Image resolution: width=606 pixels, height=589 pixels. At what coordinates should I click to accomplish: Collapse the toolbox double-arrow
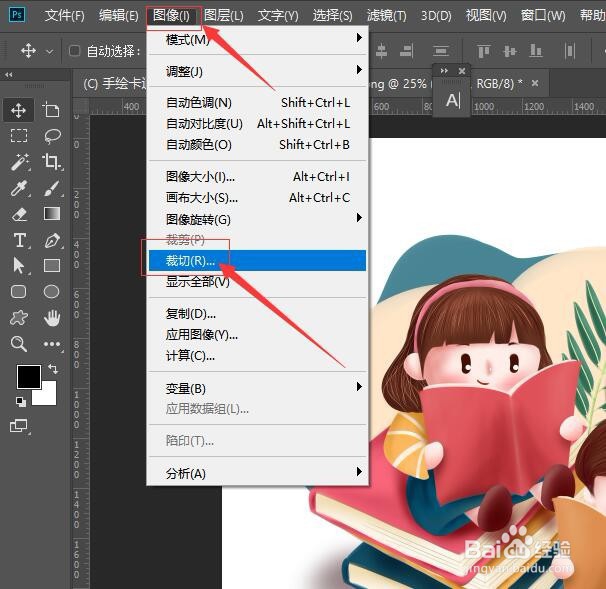9,75
